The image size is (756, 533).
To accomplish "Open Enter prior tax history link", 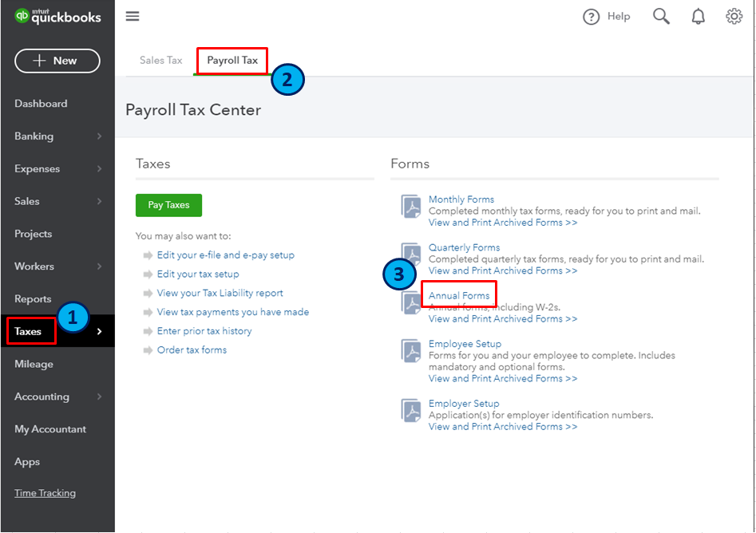I will [204, 331].
